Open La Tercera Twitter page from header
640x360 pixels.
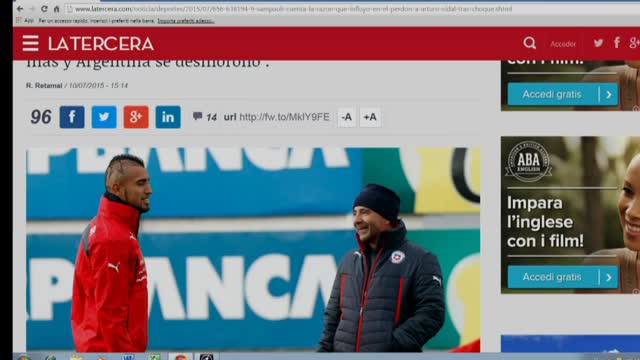(x=598, y=43)
